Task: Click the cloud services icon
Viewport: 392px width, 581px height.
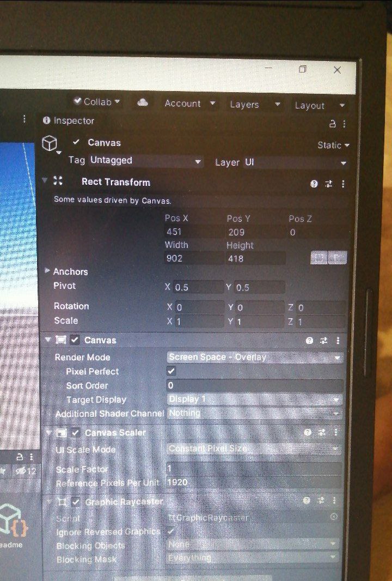Action: point(143,102)
